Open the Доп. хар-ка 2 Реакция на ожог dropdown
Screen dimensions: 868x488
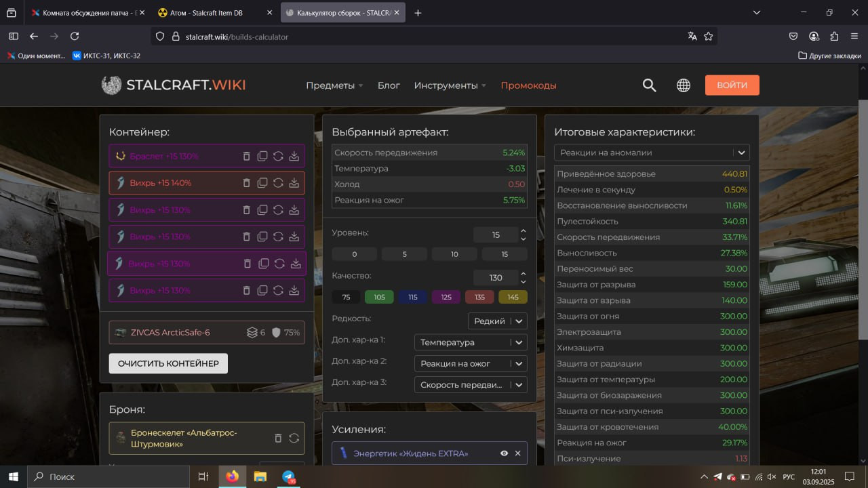[471, 363]
